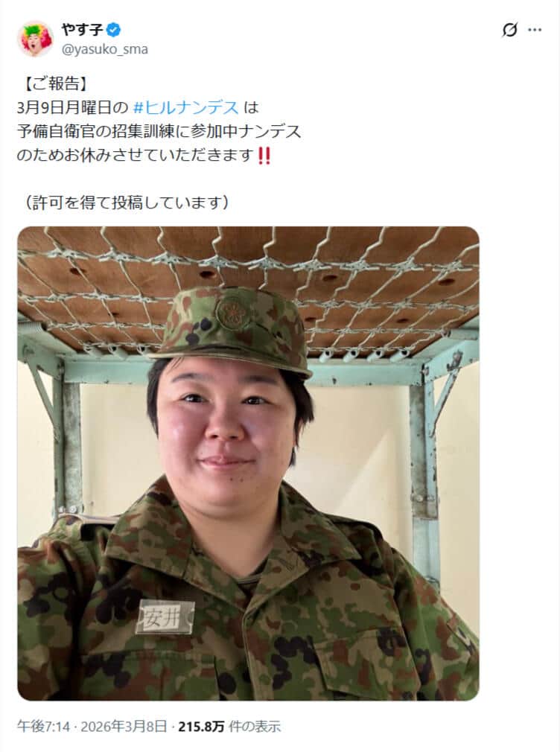Click the blue verified badge
The width and height of the screenshot is (560, 752).
pyautogui.click(x=114, y=30)
